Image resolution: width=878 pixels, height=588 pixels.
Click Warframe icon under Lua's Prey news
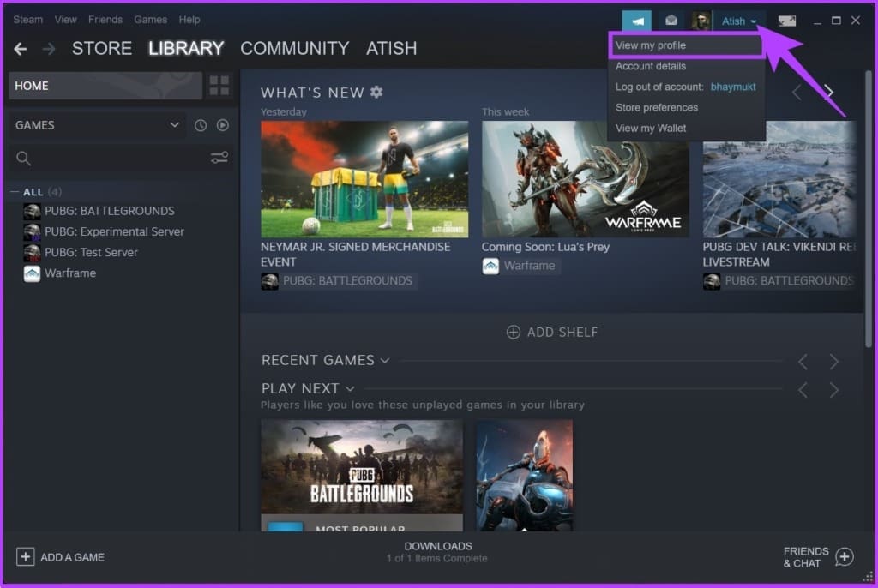(x=490, y=266)
